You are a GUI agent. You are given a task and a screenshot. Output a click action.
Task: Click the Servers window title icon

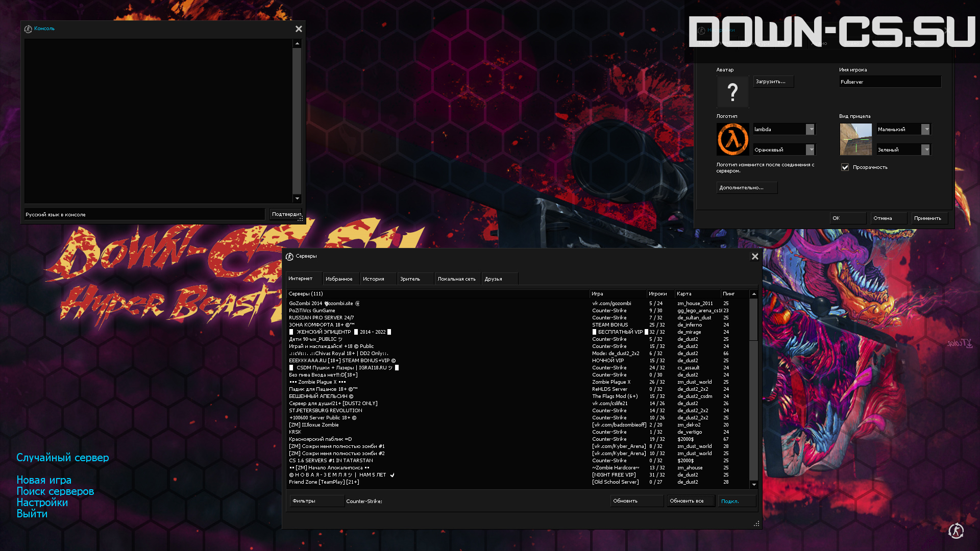pyautogui.click(x=289, y=257)
